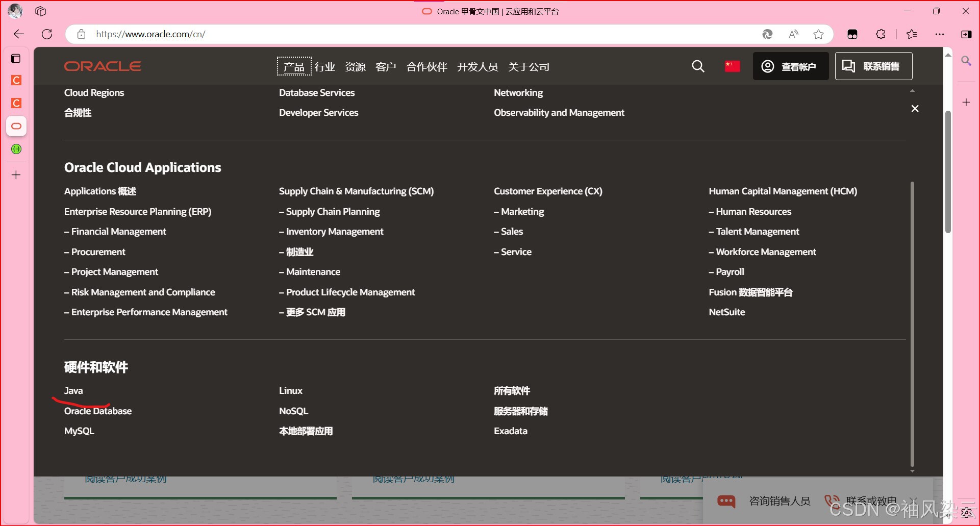Click the browser profile avatar
Screen dimensions: 980x526
(15, 11)
